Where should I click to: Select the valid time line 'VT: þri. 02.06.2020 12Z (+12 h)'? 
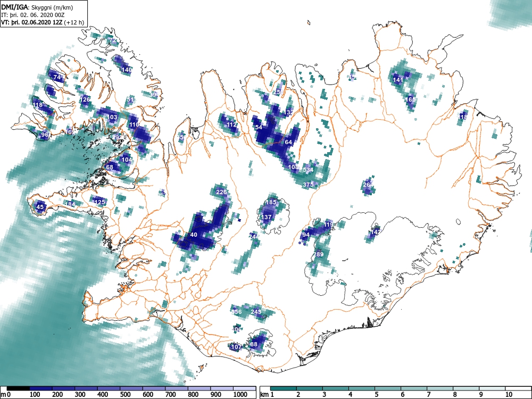tap(43, 22)
